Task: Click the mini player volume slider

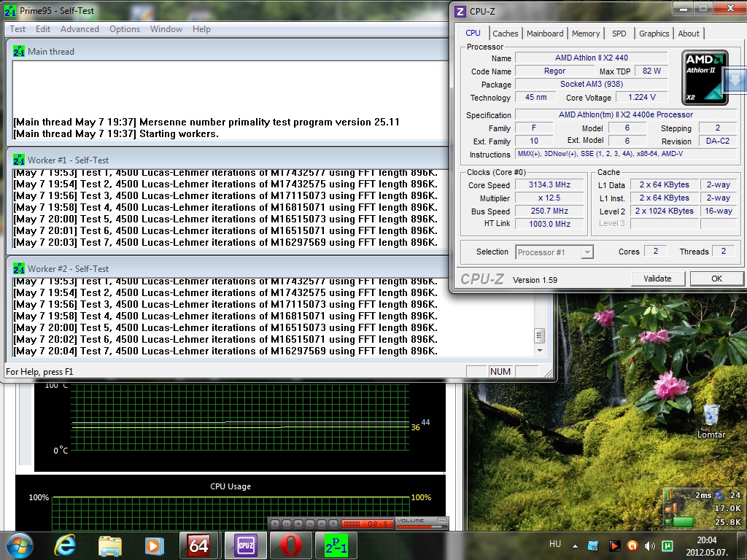Action: (x=422, y=526)
